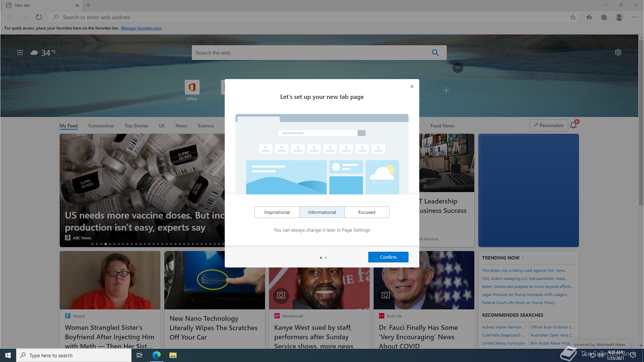Open the Office quick link tile
The width and height of the screenshot is (644, 362).
coord(192,90)
